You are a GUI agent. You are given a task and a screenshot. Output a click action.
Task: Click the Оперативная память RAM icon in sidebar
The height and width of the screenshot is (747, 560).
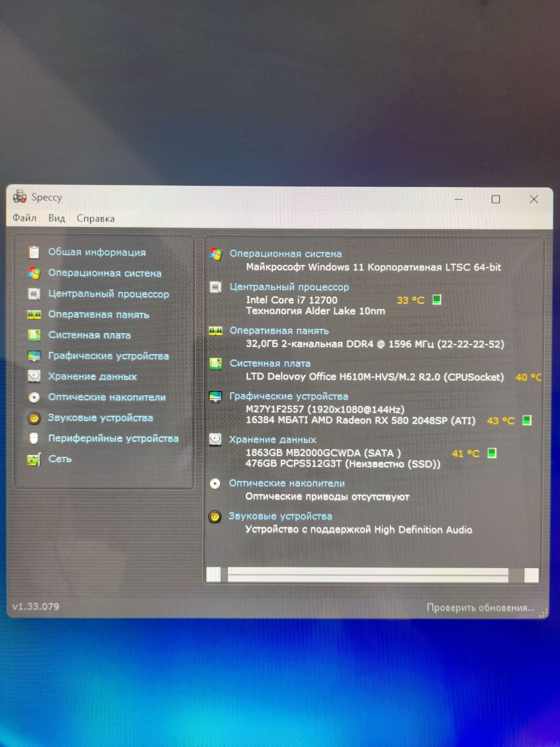pos(34,314)
